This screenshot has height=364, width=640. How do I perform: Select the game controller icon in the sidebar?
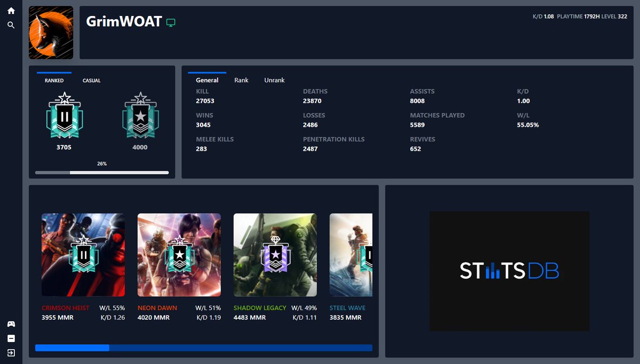pyautogui.click(x=11, y=323)
